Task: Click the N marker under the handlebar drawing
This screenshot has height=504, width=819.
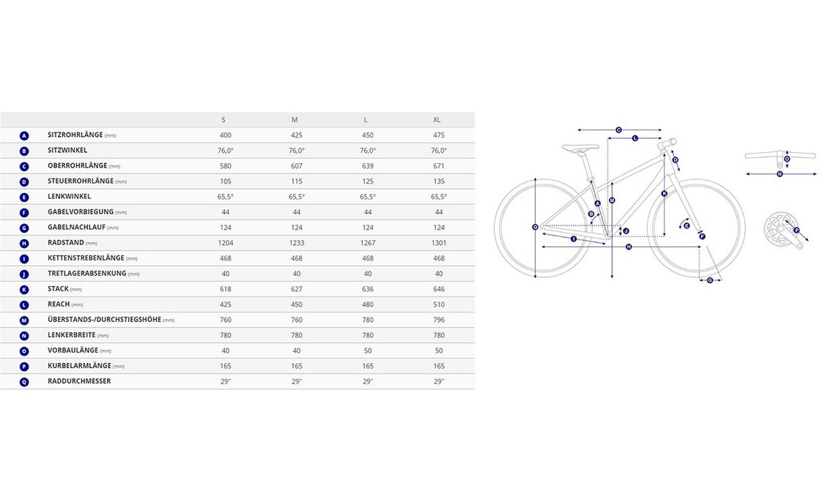Action: (780, 174)
